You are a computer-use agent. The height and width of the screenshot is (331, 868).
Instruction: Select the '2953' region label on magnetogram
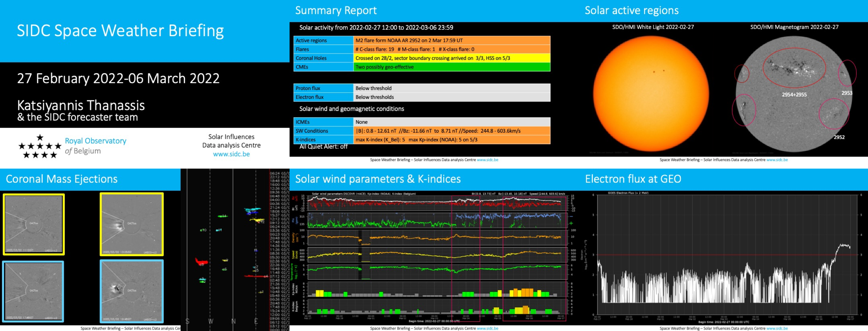(x=847, y=93)
